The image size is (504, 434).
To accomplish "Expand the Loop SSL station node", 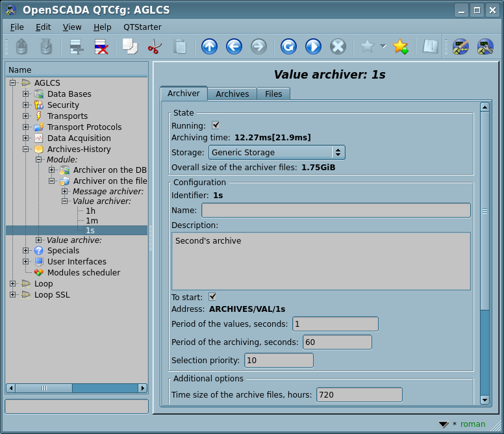I will [x=13, y=295].
